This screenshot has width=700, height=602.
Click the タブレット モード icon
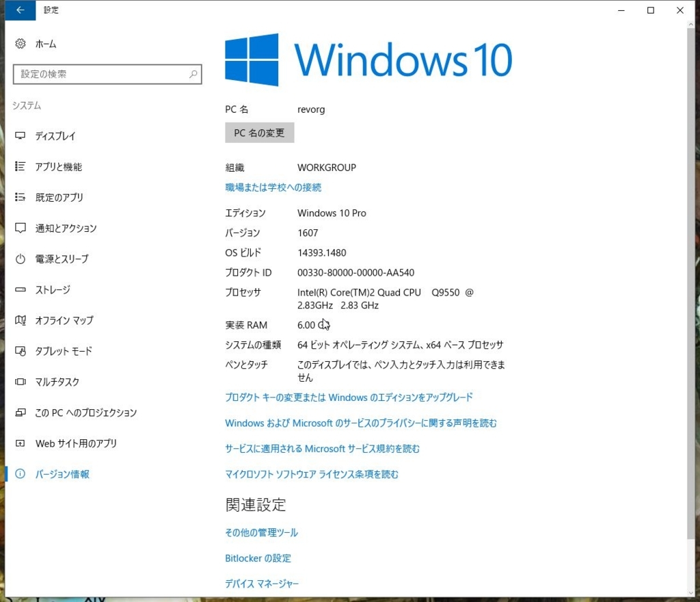tap(21, 351)
